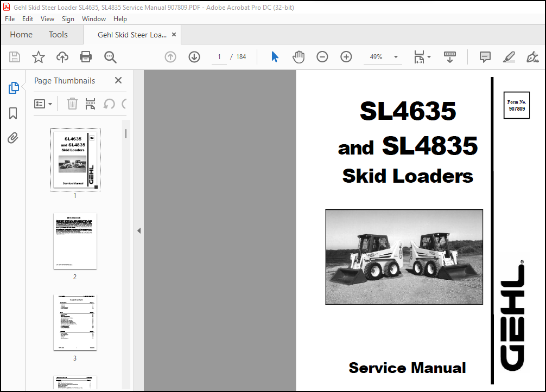Click the 49% zoom value field

pos(376,57)
